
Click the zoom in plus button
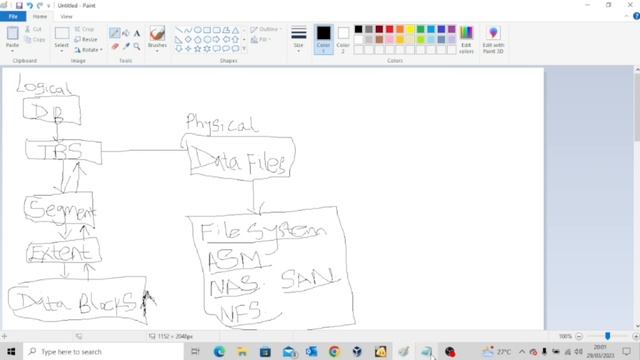tap(636, 336)
